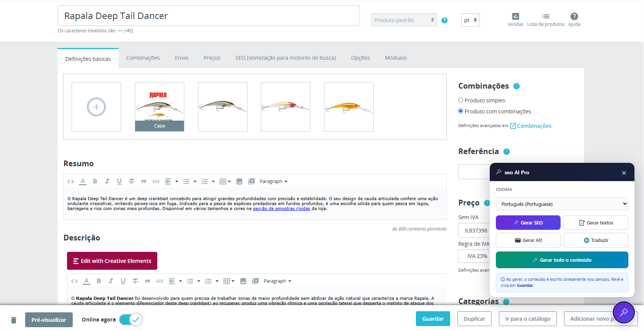644x331 pixels.
Task: Click the Guardar save button
Action: pyautogui.click(x=433, y=319)
